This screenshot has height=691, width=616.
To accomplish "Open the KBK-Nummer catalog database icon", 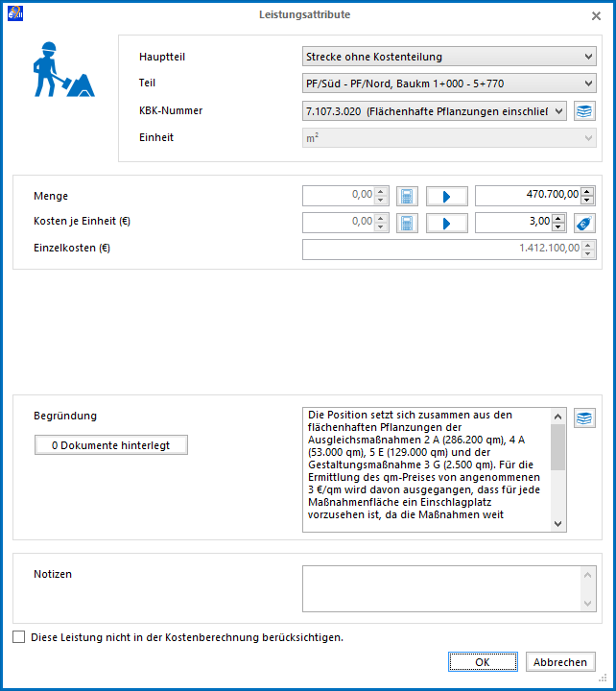I will [584, 111].
